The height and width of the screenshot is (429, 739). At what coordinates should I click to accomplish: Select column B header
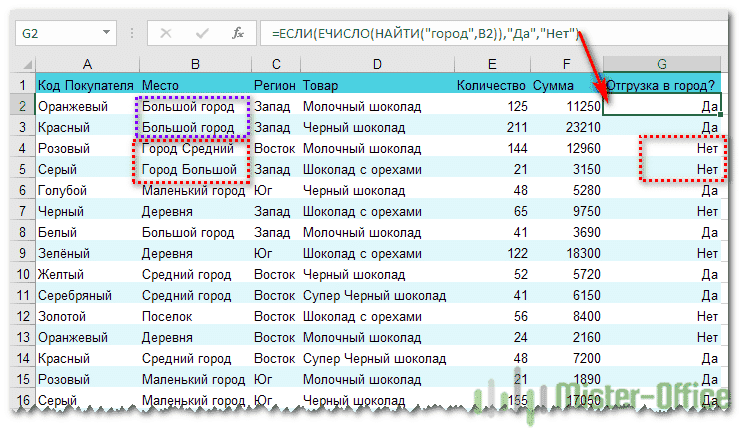[x=194, y=64]
